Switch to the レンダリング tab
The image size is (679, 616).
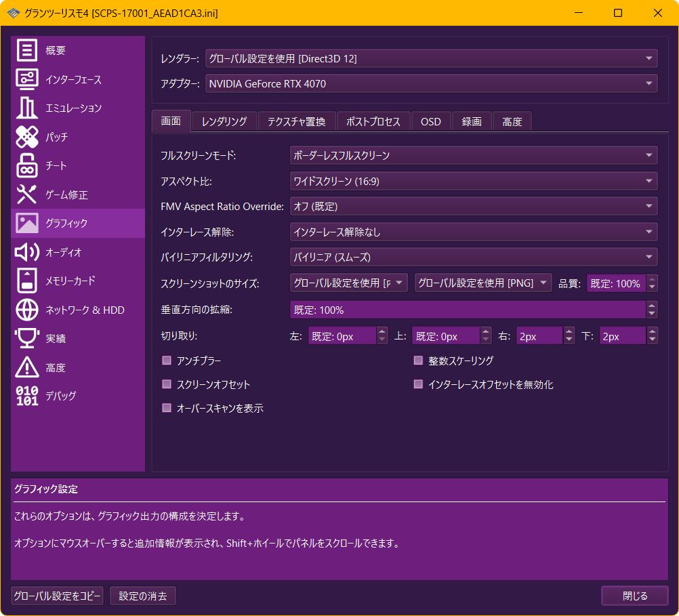[224, 121]
